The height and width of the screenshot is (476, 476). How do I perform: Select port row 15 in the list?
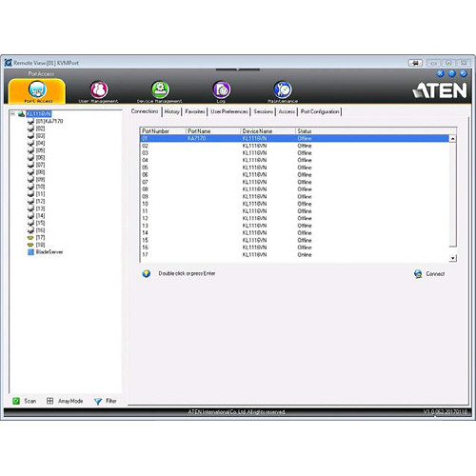tap(294, 240)
